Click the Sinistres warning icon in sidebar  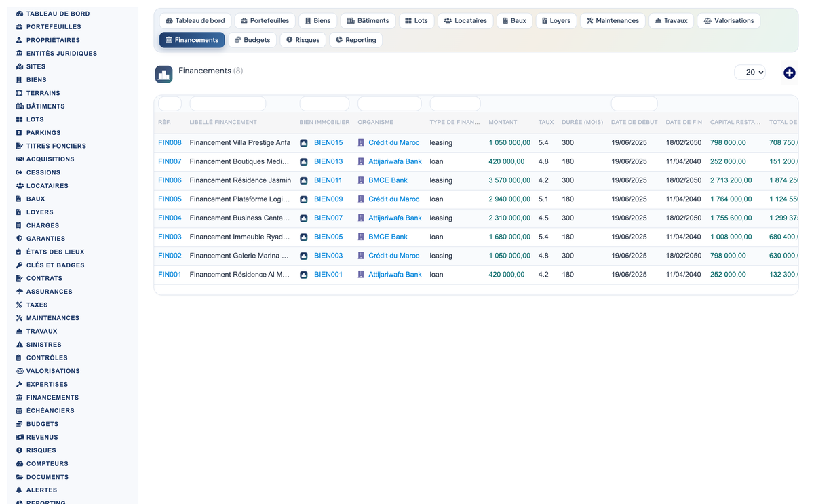(20, 345)
